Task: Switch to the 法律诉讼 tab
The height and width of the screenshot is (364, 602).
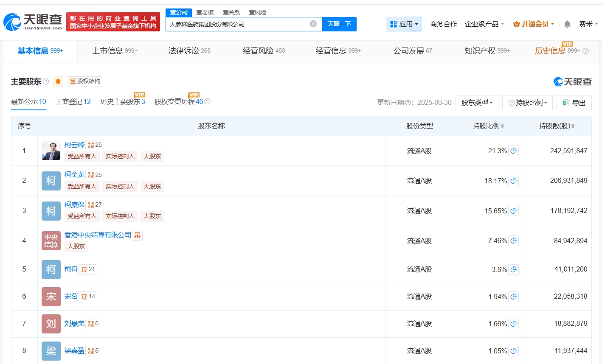Action: pyautogui.click(x=189, y=51)
